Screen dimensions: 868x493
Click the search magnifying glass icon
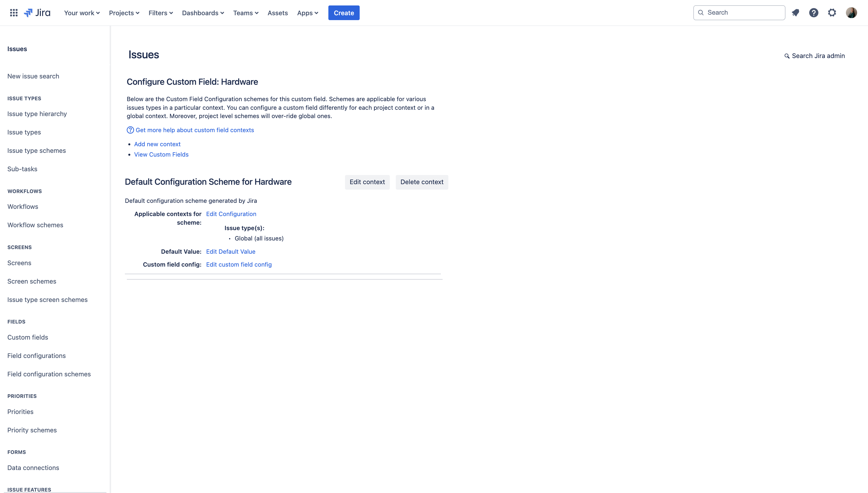point(701,13)
